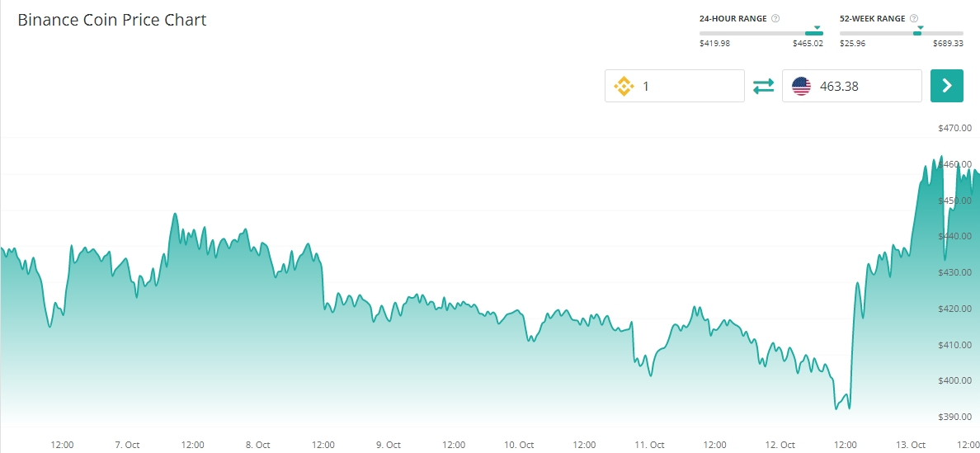This screenshot has width=980, height=453.
Task: Click the US flag currency icon
Action: tap(801, 86)
